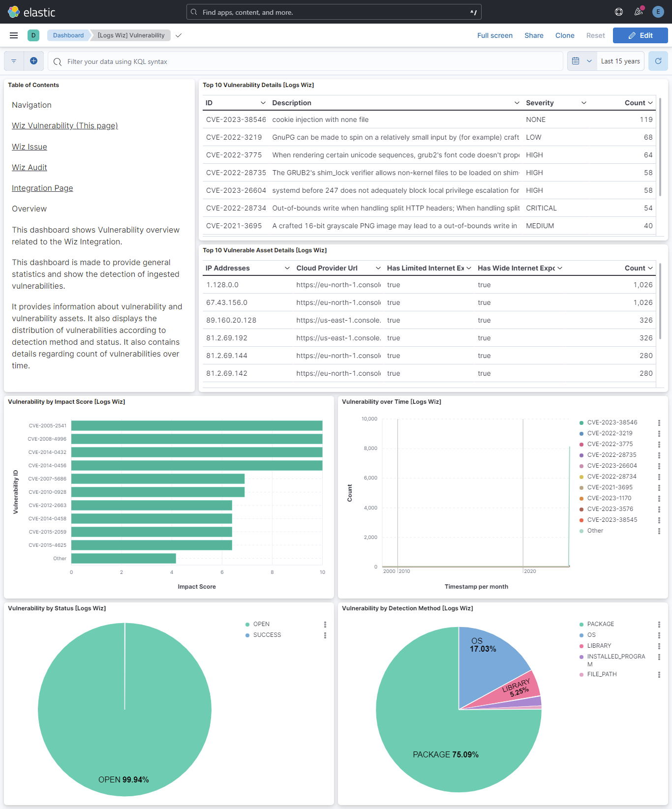The height and width of the screenshot is (809, 672).
Task: Open the user avatar menu
Action: (x=658, y=12)
